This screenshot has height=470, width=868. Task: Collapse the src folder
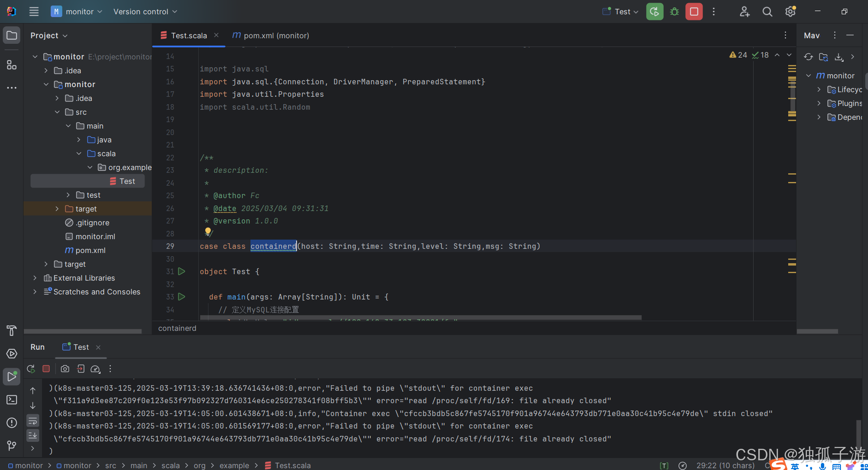[x=57, y=112]
